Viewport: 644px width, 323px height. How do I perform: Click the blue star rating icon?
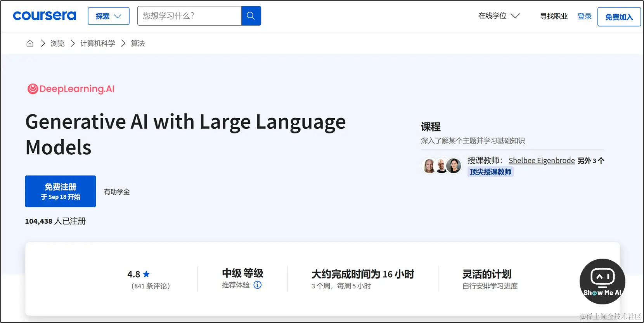click(x=146, y=274)
